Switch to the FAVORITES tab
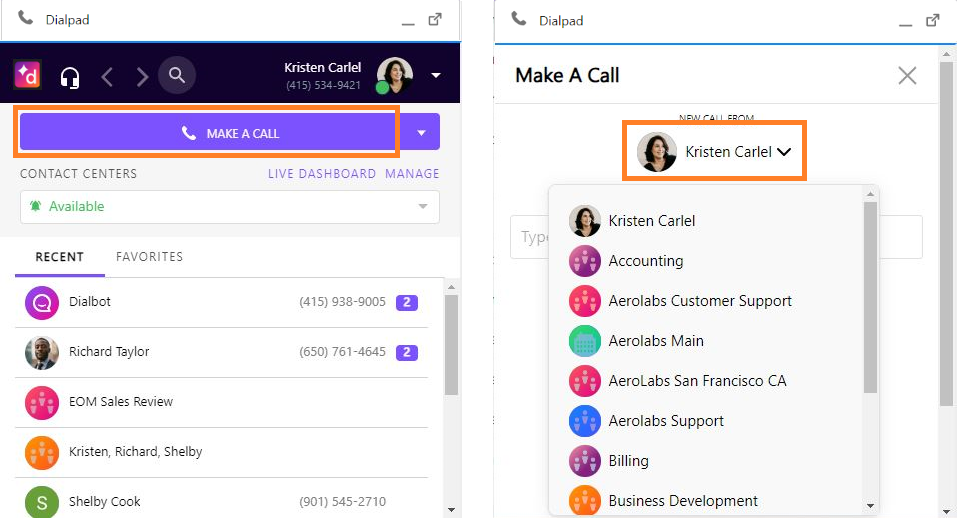The image size is (957, 518). pyautogui.click(x=150, y=257)
